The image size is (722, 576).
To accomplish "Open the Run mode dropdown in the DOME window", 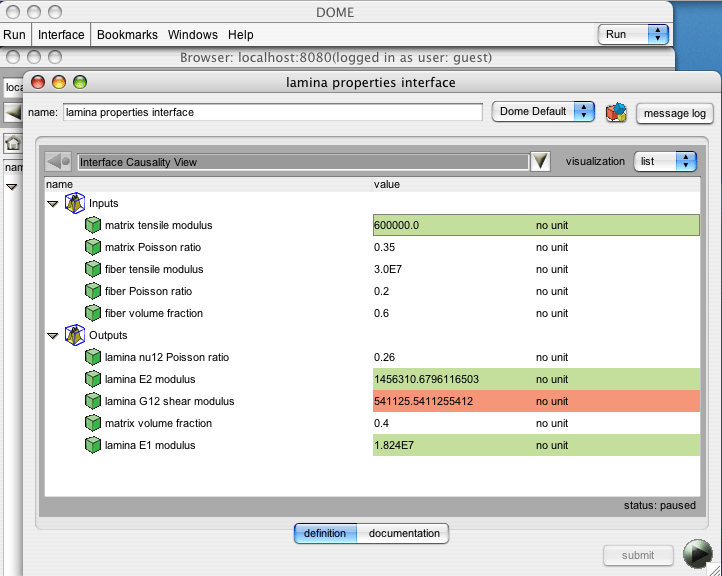I will click(x=633, y=35).
